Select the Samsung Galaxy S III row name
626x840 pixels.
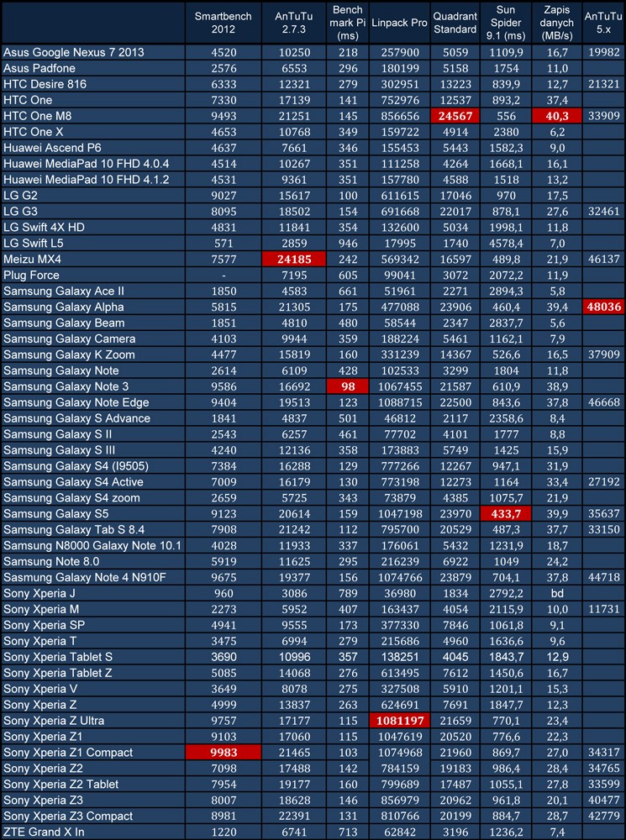(x=59, y=450)
